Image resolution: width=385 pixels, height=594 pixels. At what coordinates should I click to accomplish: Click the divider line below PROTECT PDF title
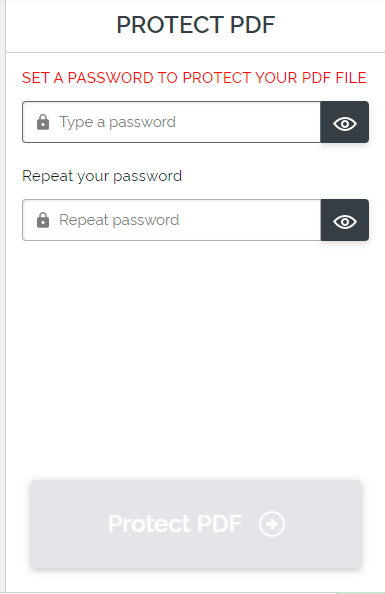click(196, 52)
